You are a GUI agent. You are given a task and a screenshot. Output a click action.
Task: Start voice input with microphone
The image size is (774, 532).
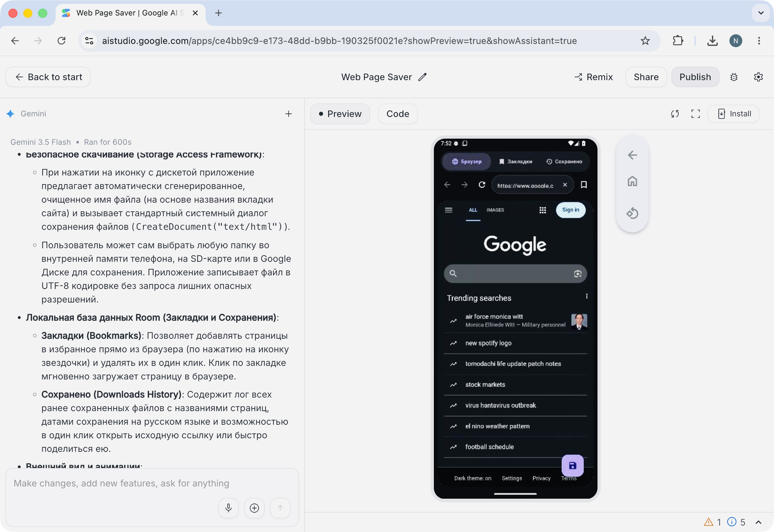pos(228,508)
